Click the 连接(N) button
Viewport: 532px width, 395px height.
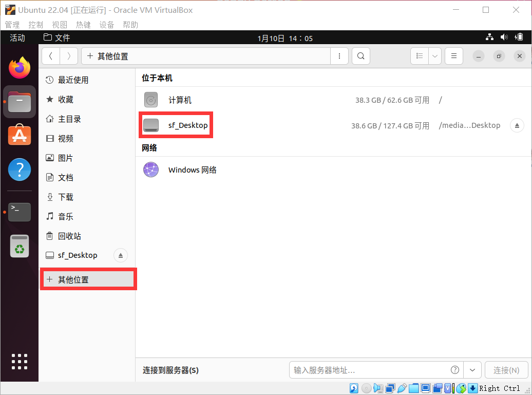coord(506,370)
